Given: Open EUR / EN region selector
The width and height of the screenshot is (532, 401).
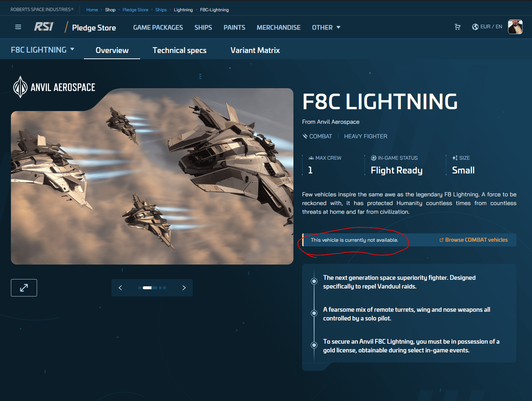Looking at the screenshot, I should 487,27.
